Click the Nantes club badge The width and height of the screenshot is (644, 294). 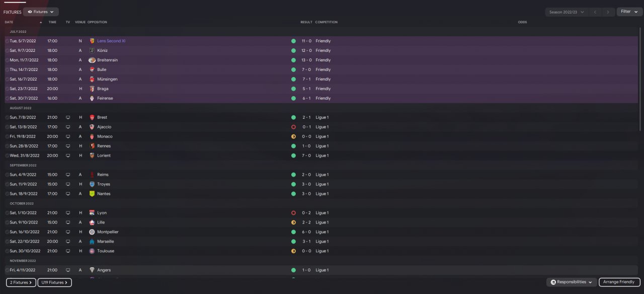click(92, 194)
